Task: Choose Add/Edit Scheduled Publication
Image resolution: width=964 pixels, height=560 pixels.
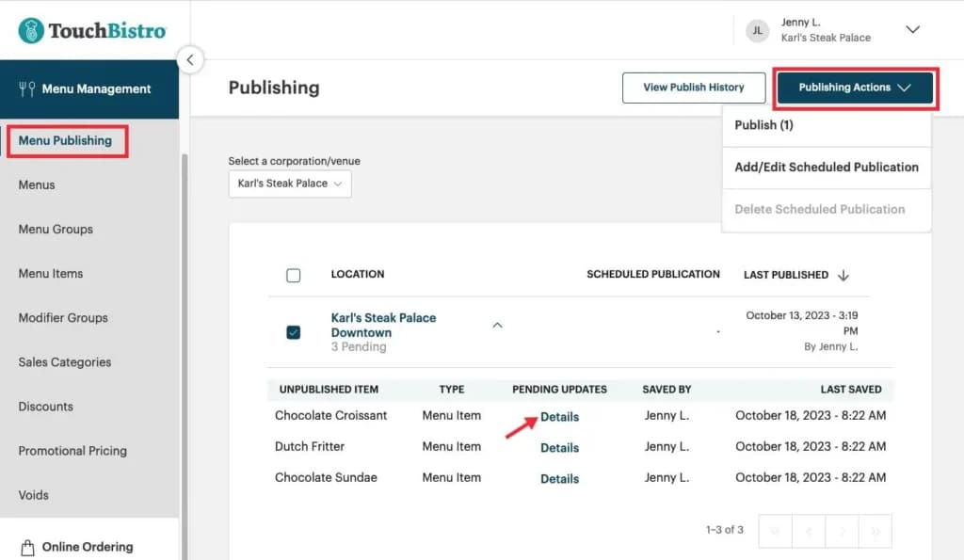Action: (x=827, y=168)
